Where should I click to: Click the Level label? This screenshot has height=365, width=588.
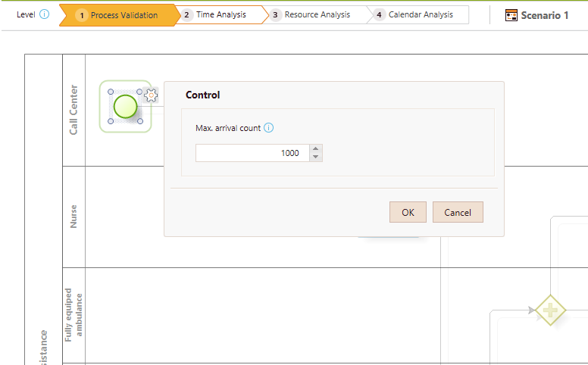(26, 14)
